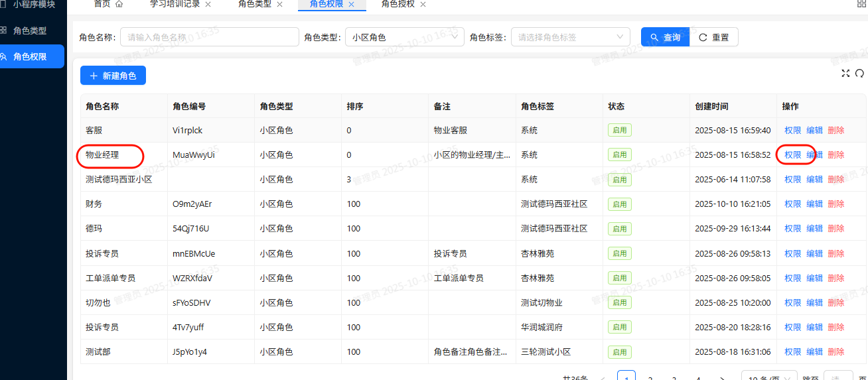Click the 华润城润府 tag cell
This screenshot has height=380, width=868.
click(x=542, y=327)
